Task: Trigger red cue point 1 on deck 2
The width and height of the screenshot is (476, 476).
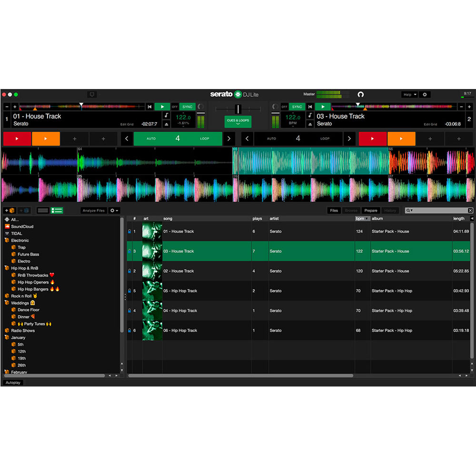Action: click(373, 139)
